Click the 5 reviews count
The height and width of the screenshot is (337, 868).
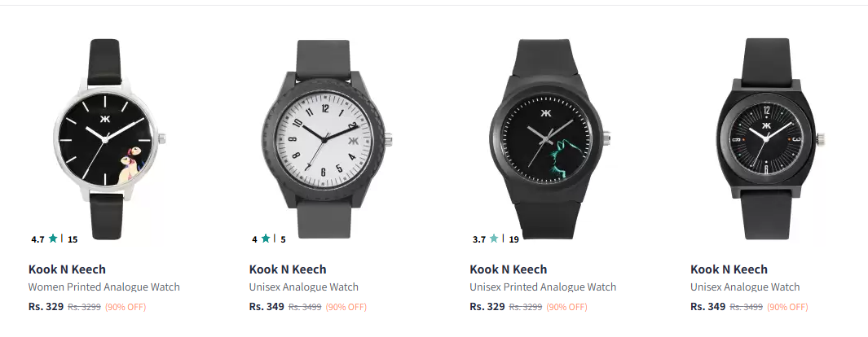tap(283, 239)
